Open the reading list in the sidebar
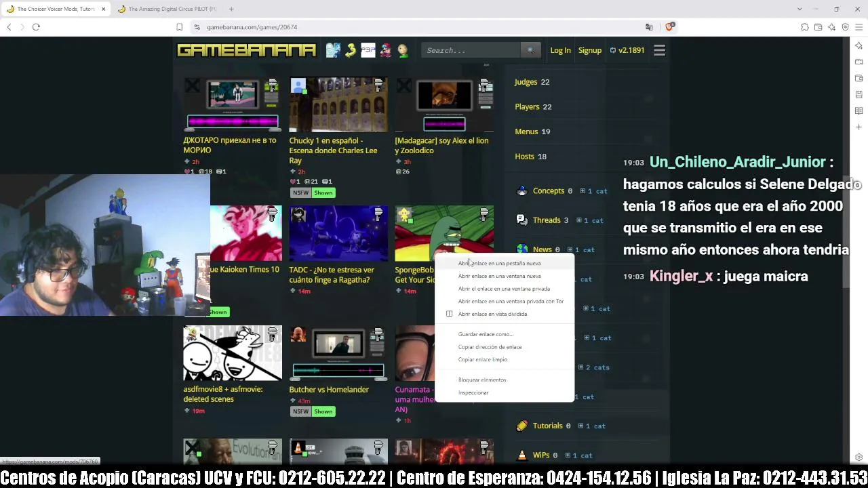This screenshot has width=868, height=488. 859,110
